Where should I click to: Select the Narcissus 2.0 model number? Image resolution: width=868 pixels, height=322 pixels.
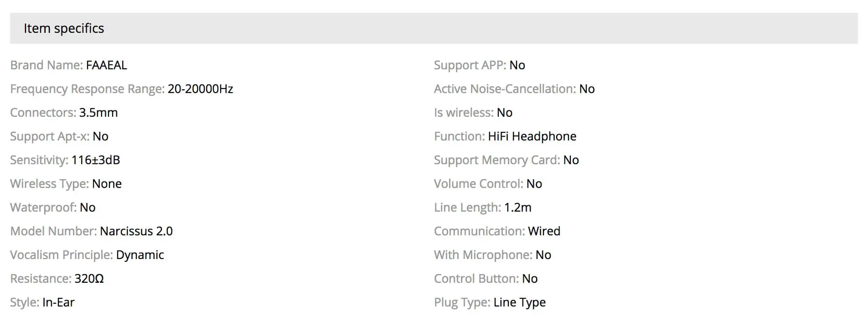point(136,231)
